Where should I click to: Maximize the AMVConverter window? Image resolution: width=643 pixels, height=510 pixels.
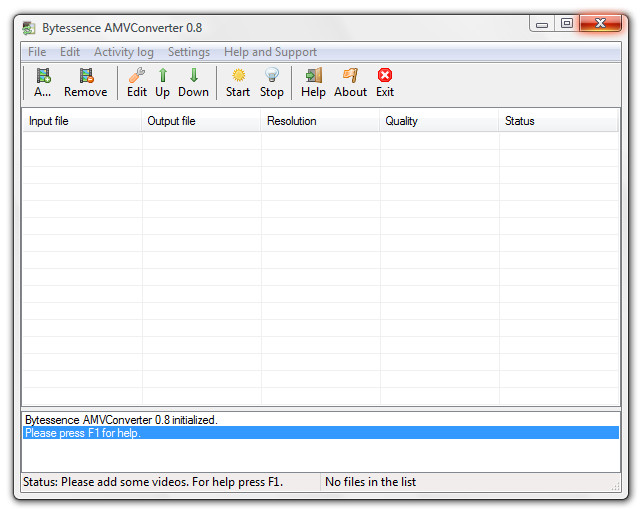[x=567, y=24]
